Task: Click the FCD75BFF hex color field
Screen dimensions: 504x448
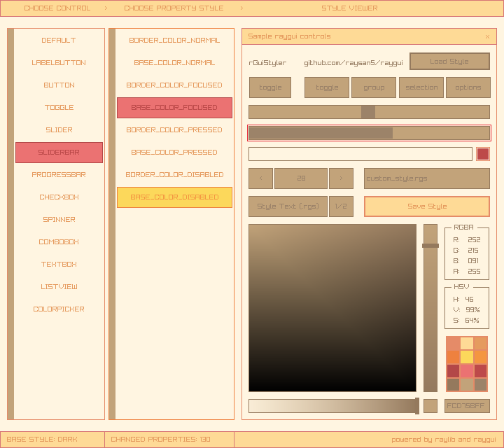Action: tap(467, 406)
